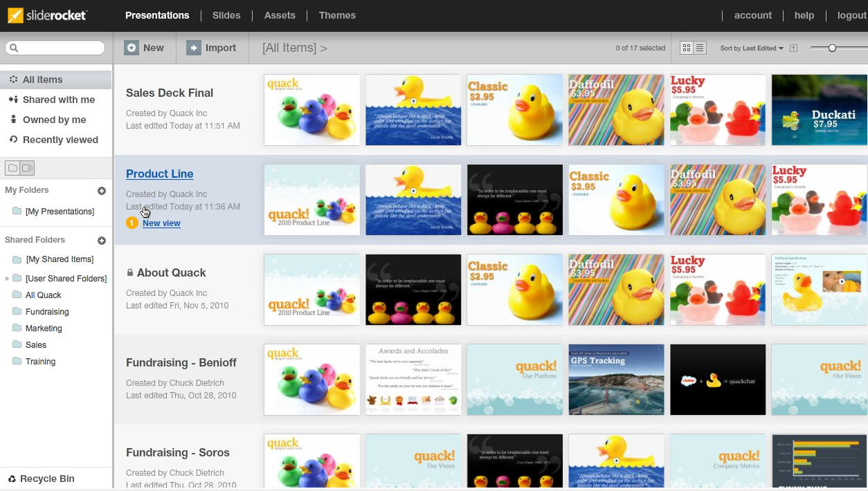Click the Import arrow icon
This screenshot has height=491, width=868.
(194, 48)
